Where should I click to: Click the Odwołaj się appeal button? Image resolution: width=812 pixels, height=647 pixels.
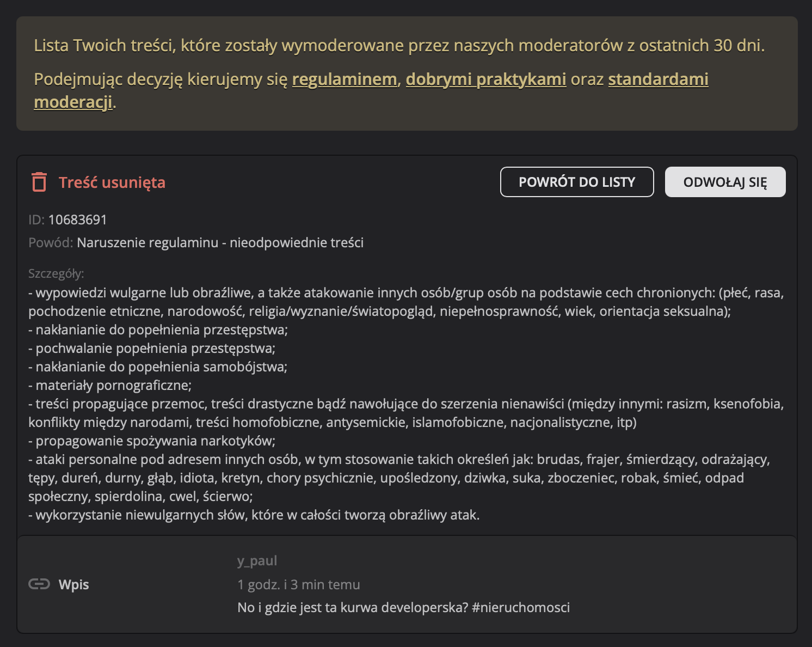pos(725,182)
